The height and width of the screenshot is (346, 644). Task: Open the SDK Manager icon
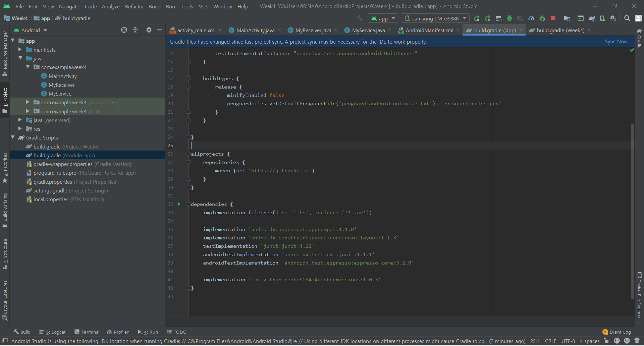coord(613,18)
